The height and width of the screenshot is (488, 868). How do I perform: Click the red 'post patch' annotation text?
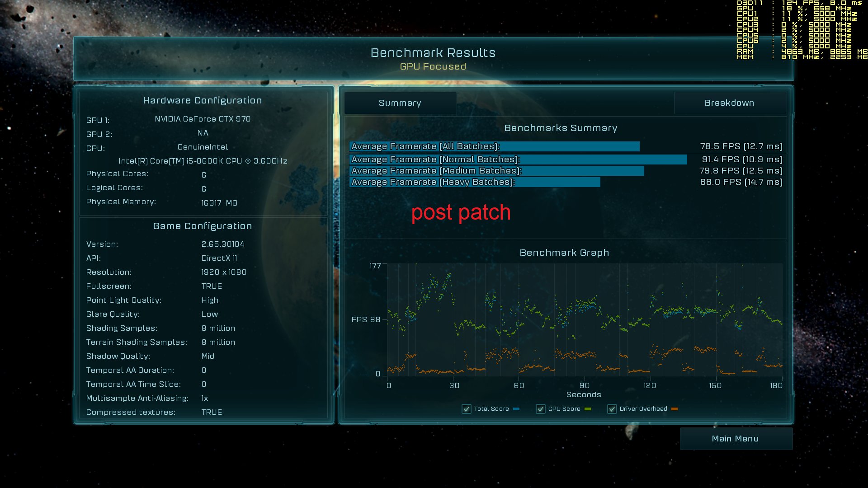point(461,212)
